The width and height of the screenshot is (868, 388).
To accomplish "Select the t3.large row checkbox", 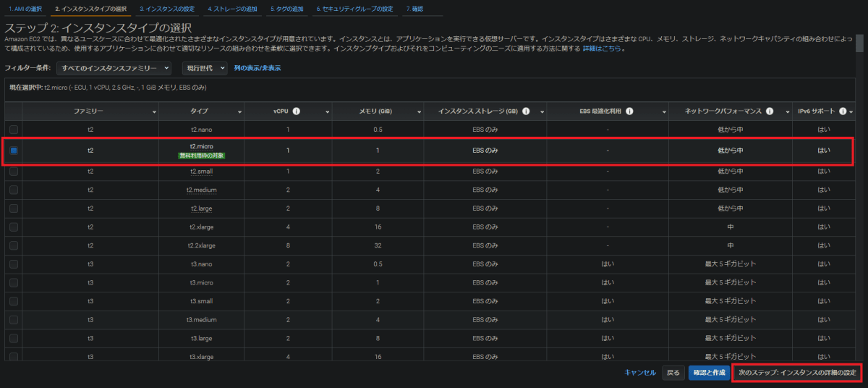I will pos(14,337).
